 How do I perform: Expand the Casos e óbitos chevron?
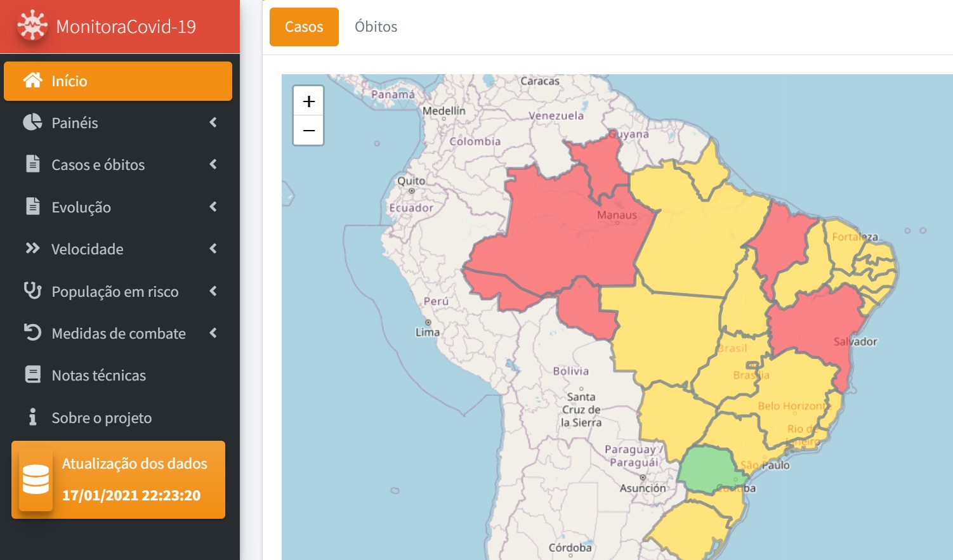[213, 164]
